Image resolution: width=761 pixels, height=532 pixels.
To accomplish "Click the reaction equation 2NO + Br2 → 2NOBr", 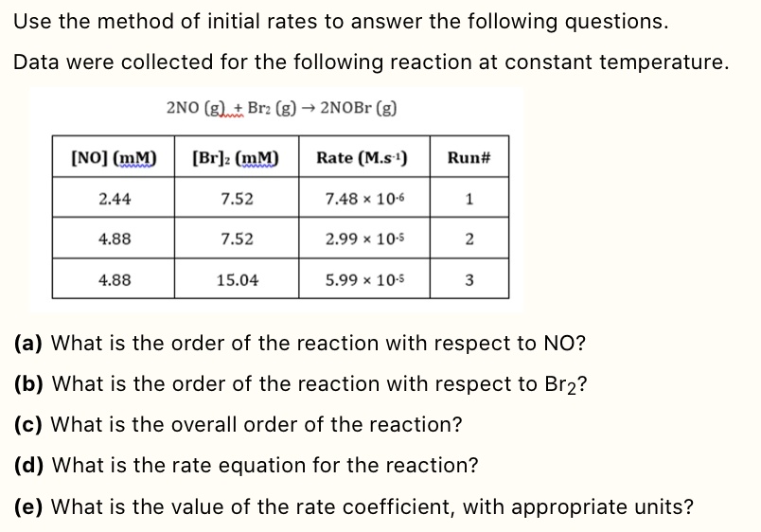I will point(278,107).
